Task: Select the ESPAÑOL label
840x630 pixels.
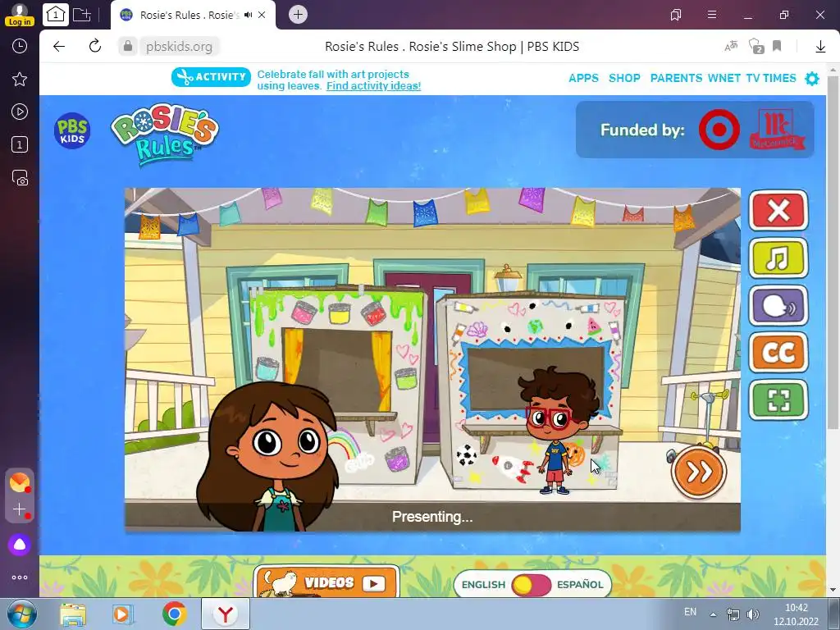Action: pos(580,584)
